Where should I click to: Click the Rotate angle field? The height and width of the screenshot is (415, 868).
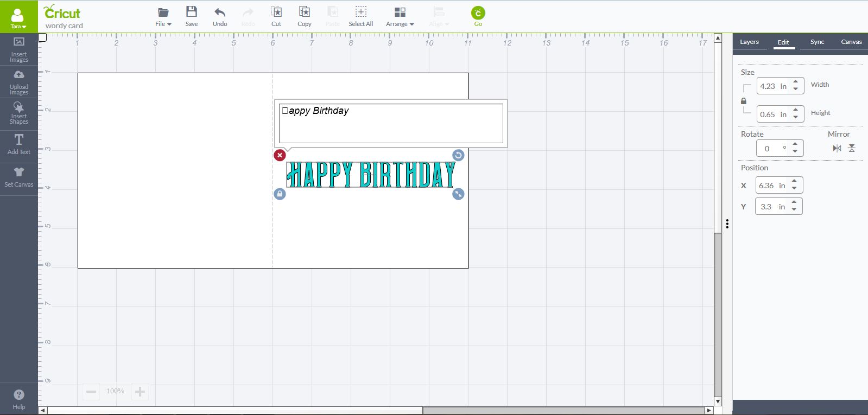(x=772, y=148)
